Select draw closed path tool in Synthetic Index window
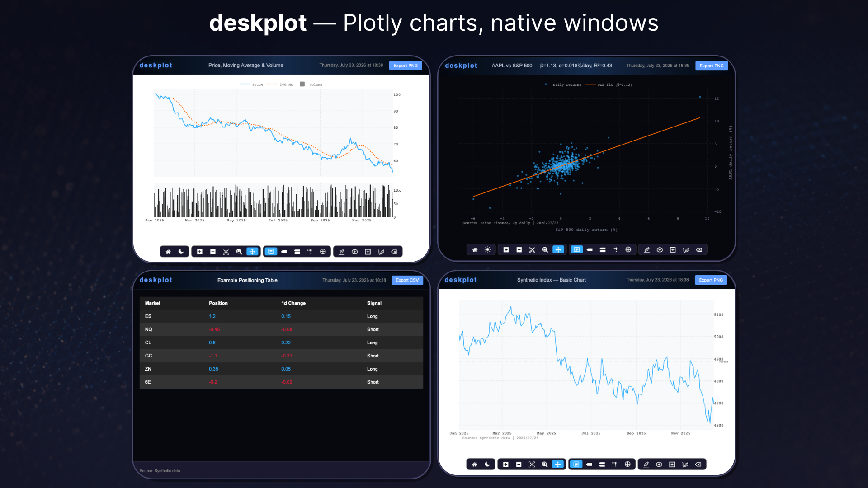This screenshot has width=868, height=488. click(x=685, y=465)
